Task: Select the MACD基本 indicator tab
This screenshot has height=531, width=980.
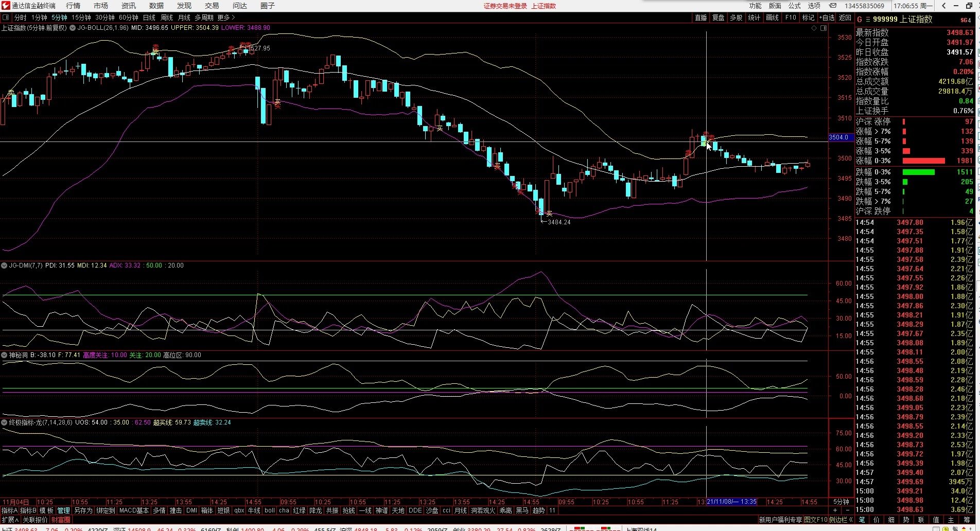Action: [134, 510]
